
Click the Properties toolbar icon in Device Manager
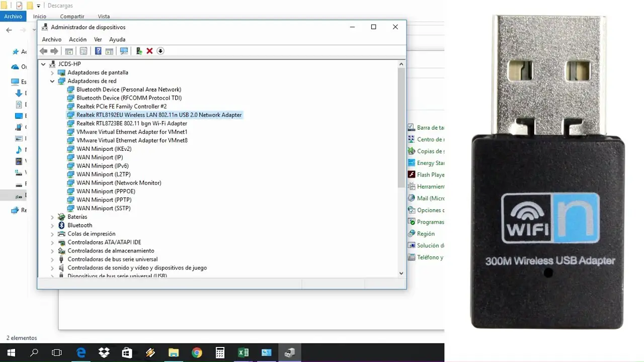pyautogui.click(x=83, y=51)
